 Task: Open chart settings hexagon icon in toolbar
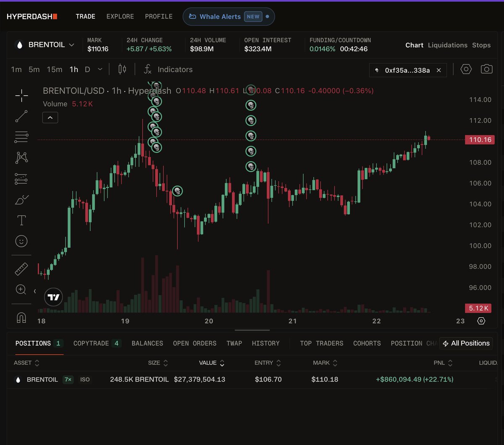click(466, 69)
